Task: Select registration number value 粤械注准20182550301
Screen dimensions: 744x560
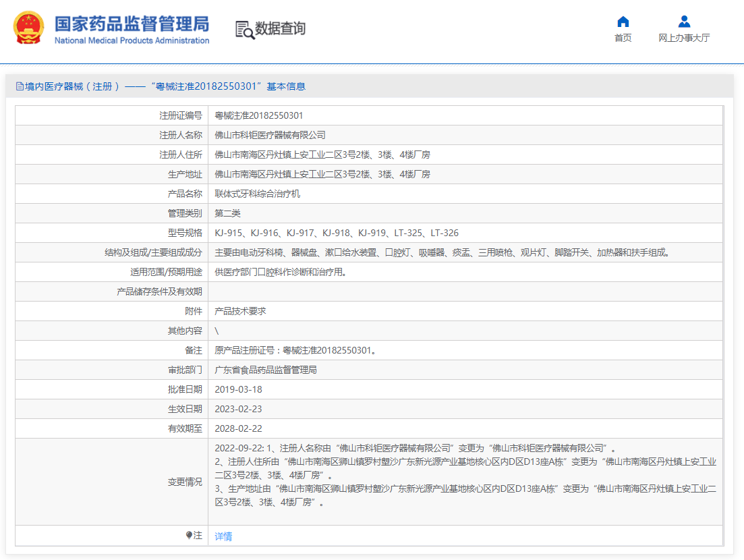Action: tap(258, 115)
